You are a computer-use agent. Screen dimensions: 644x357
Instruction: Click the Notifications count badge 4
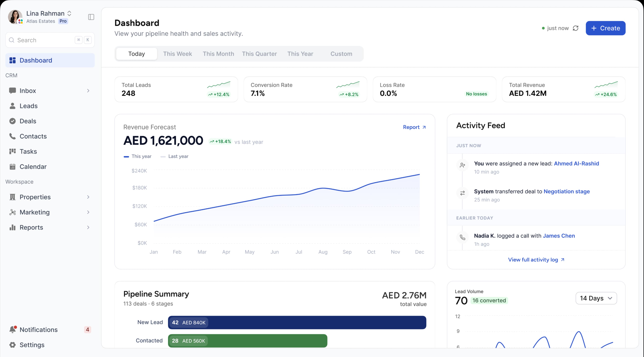point(88,329)
